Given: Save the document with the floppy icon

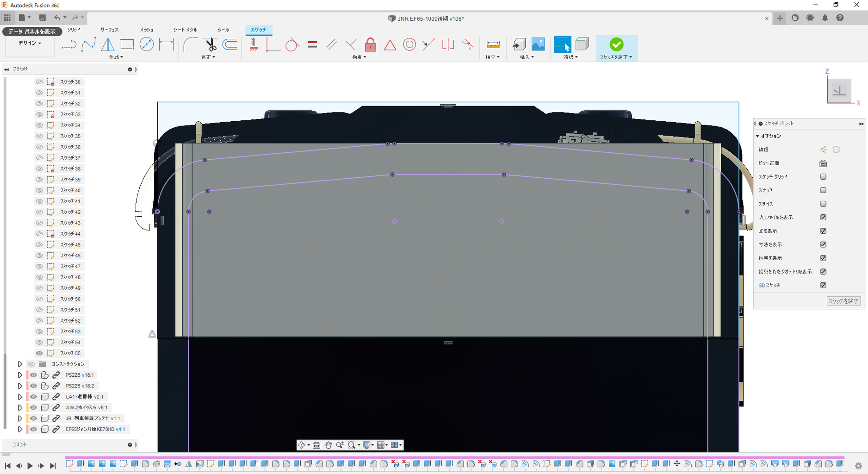Looking at the screenshot, I should (x=43, y=18).
